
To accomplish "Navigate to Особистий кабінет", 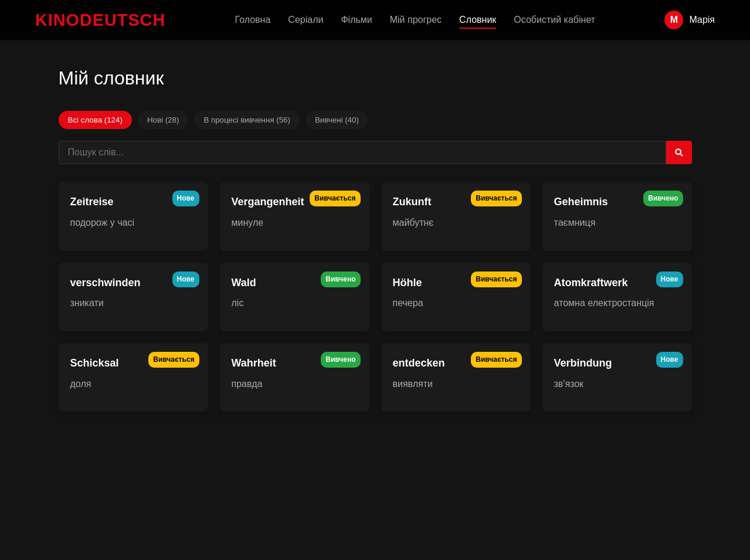I will 554,19.
